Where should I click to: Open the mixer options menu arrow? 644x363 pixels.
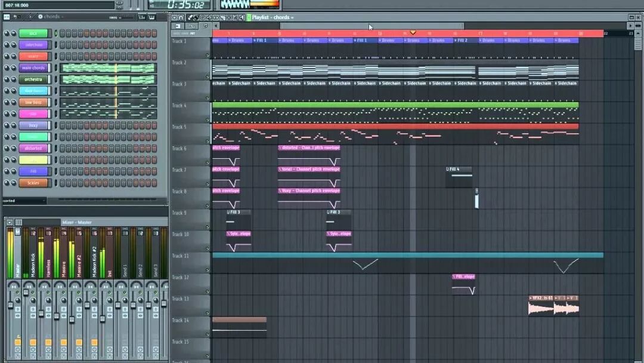point(10,223)
